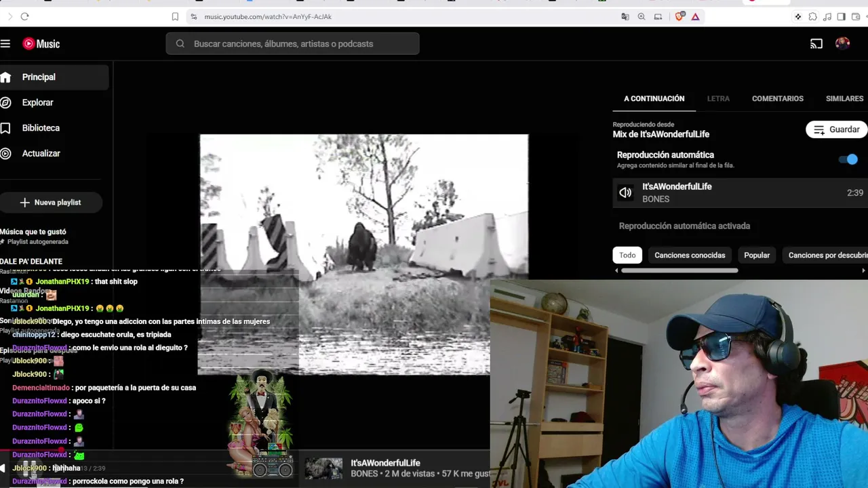Open DALE PA' DELANTE playlist

[x=31, y=262]
